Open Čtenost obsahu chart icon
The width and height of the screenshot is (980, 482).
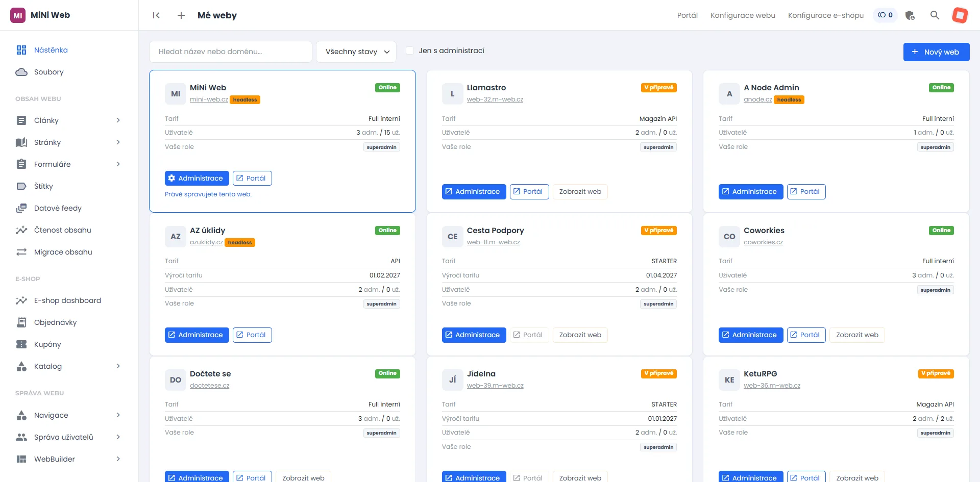[21, 230]
